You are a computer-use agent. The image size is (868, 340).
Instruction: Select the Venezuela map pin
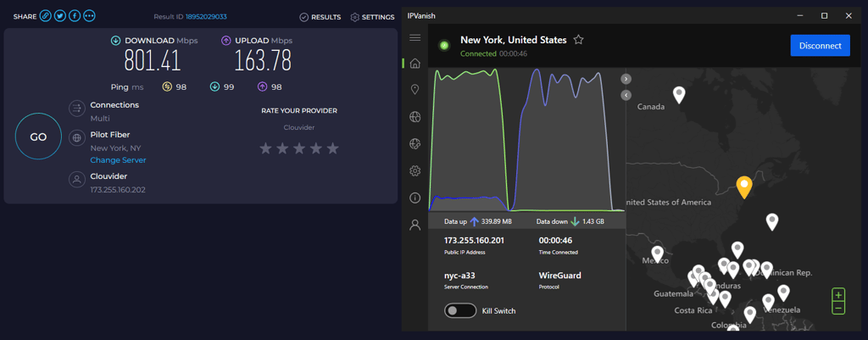pyautogui.click(x=768, y=303)
